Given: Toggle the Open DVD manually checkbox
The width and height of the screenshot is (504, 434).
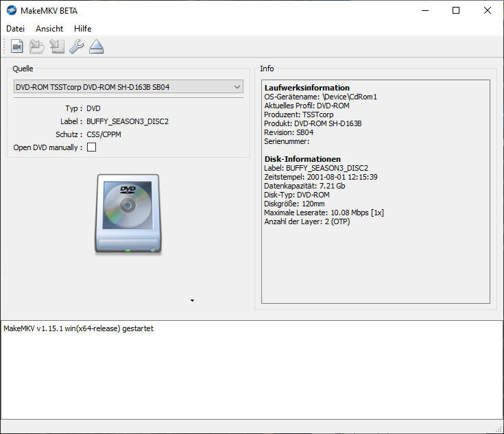Looking at the screenshot, I should click(x=92, y=147).
